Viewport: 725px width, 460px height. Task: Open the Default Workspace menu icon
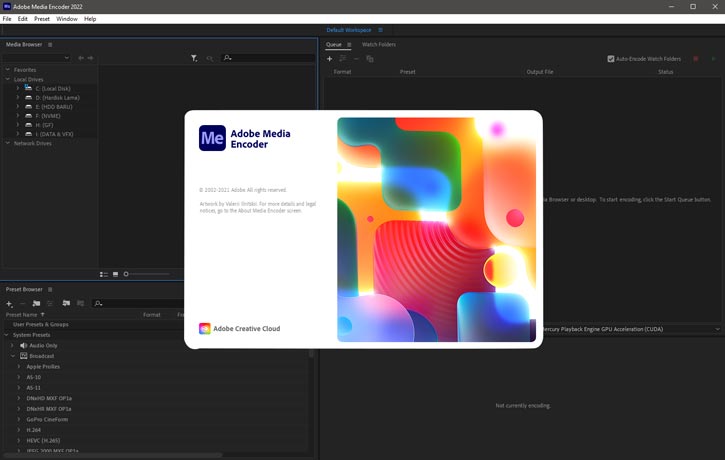tap(381, 30)
